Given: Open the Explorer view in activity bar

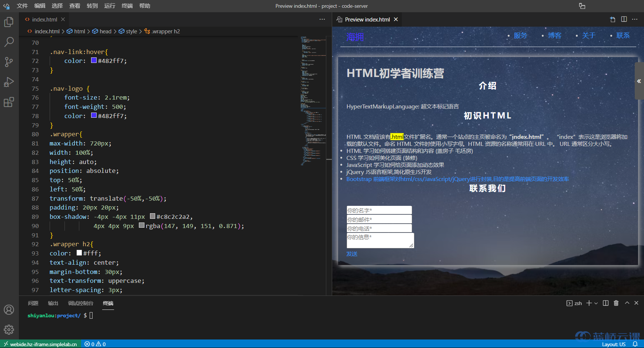Looking at the screenshot, I should point(9,22).
